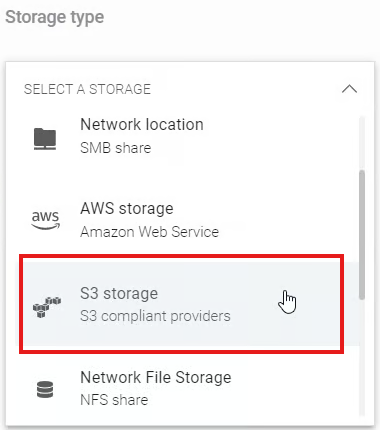Click empty area right of Network location row
This screenshot has height=430, width=380.
[280, 136]
